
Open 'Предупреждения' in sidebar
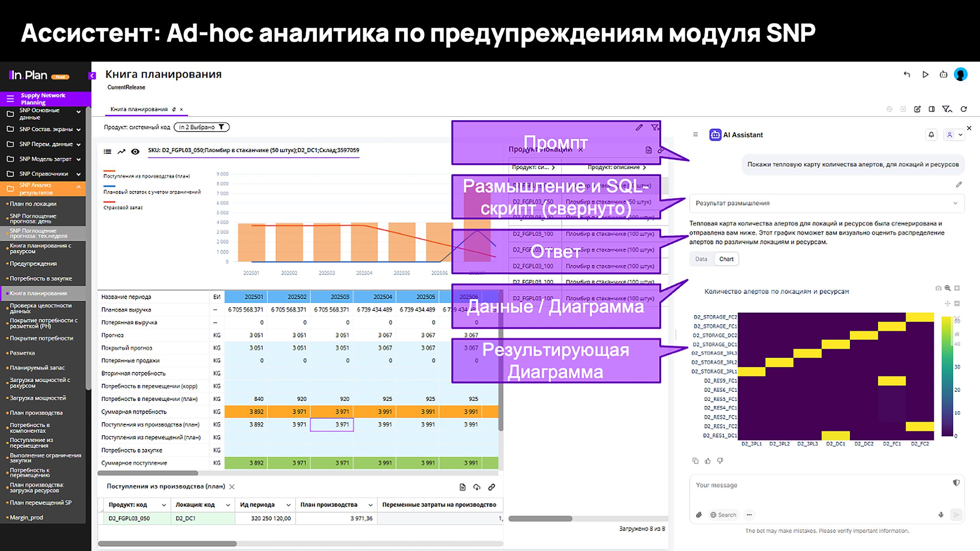[33, 264]
